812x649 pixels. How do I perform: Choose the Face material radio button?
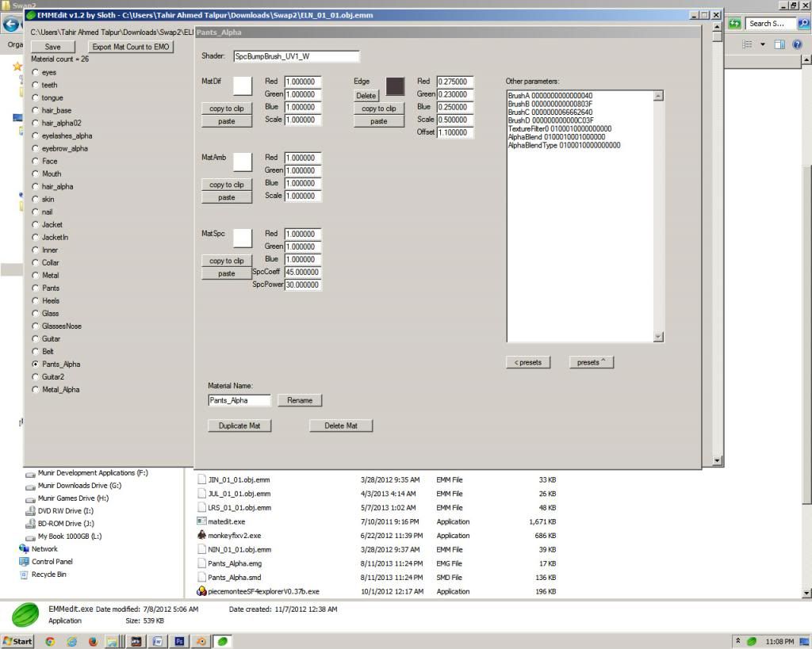pyautogui.click(x=35, y=161)
